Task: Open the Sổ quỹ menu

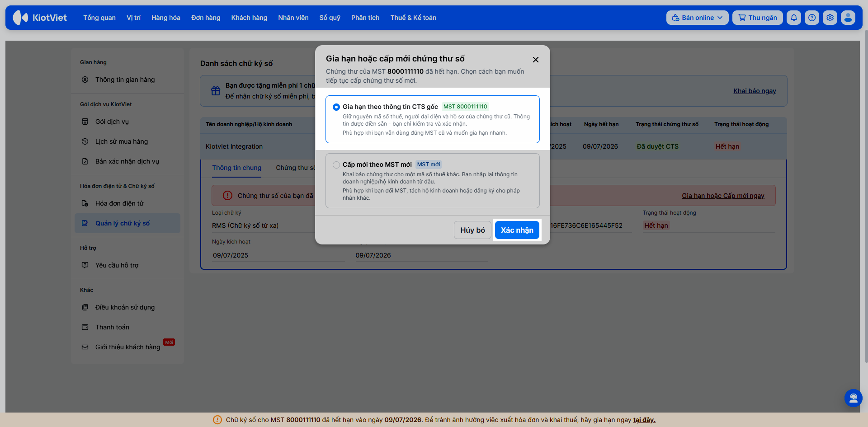Action: pyautogui.click(x=330, y=18)
